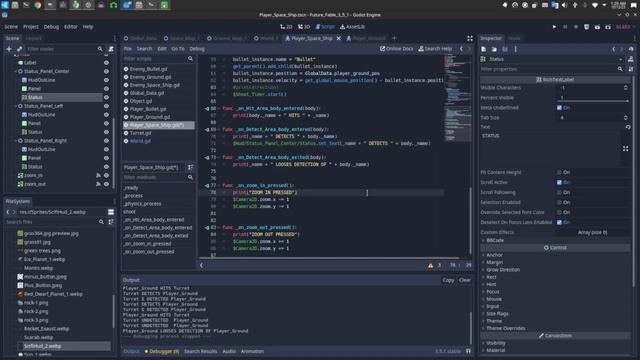
Task: Open the AssetLib workspace
Action: click(352, 27)
